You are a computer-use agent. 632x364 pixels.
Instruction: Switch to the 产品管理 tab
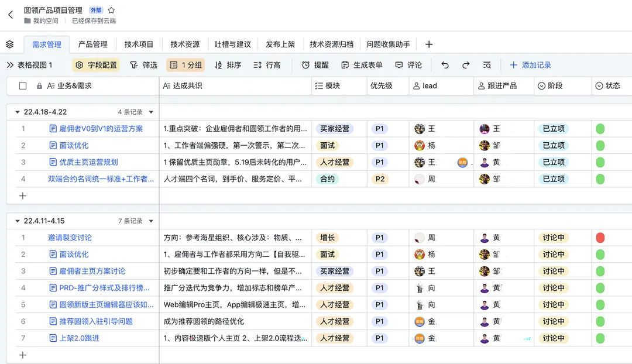pyautogui.click(x=92, y=44)
